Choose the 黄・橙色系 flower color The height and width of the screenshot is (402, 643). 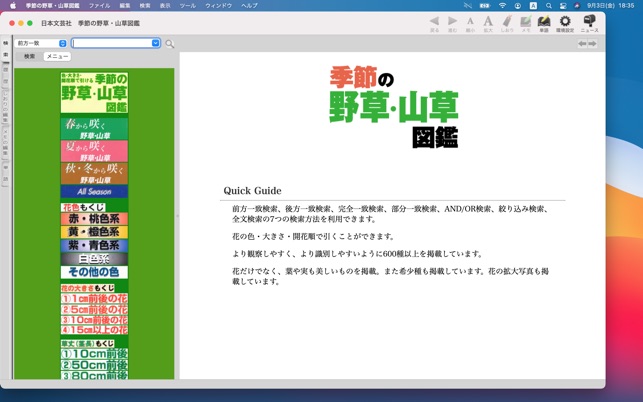(94, 232)
